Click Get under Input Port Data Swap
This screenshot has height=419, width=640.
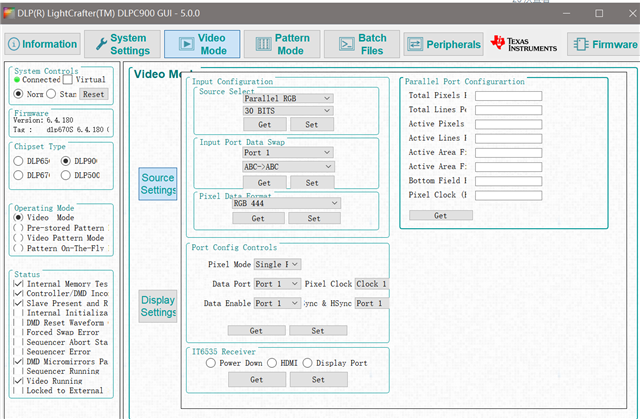click(x=264, y=183)
